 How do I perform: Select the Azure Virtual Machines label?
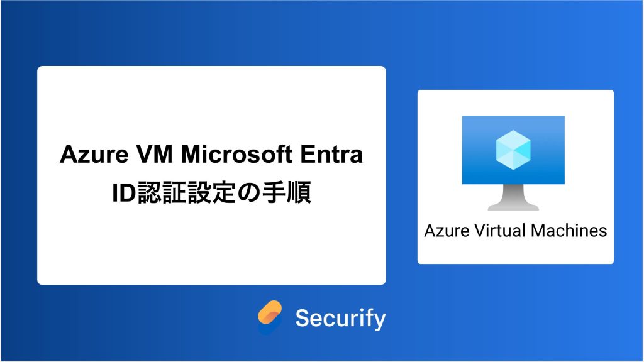click(x=516, y=230)
